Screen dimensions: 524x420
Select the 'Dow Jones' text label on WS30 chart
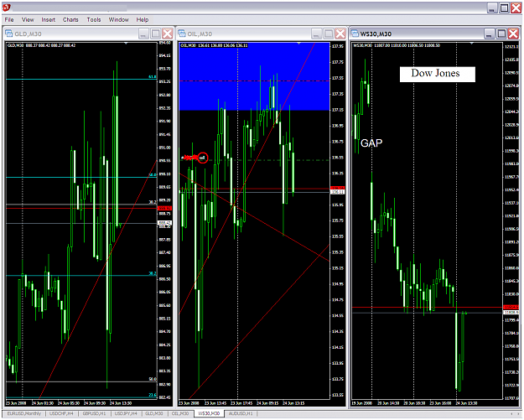tap(437, 74)
